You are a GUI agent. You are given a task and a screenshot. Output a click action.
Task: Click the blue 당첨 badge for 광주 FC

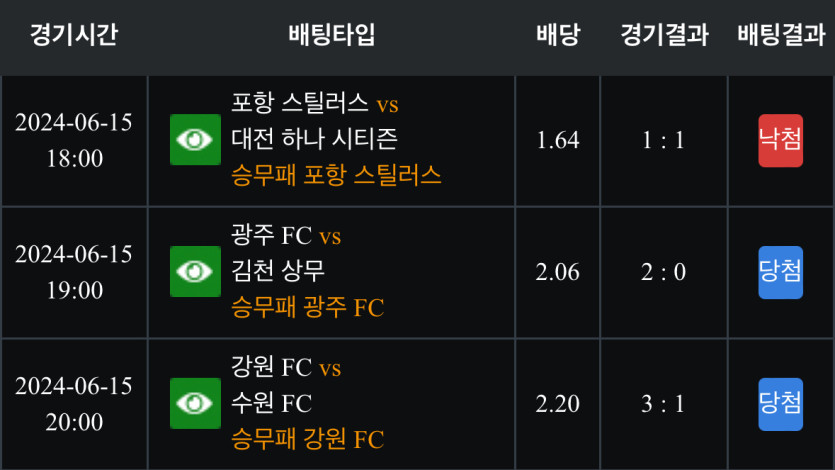[x=780, y=272]
